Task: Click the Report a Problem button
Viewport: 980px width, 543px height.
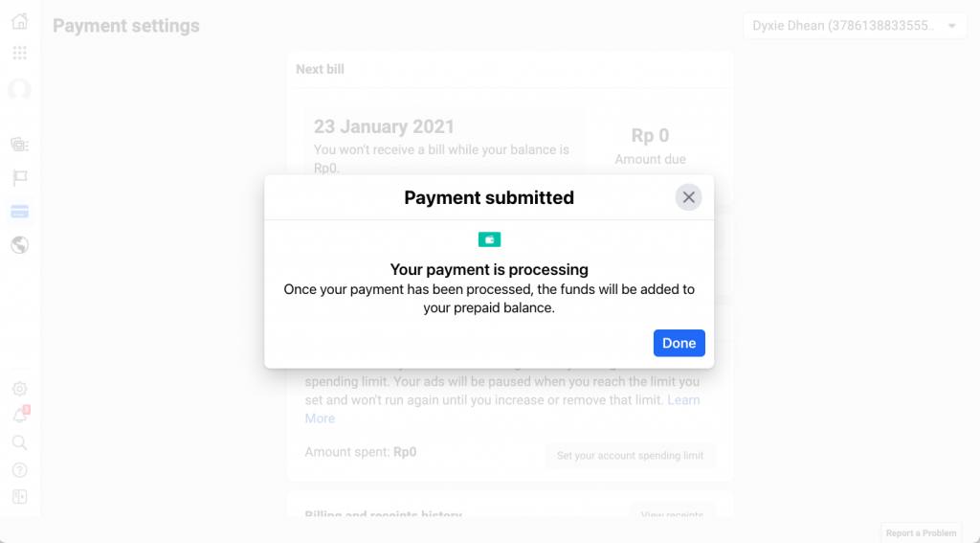Action: (x=920, y=533)
